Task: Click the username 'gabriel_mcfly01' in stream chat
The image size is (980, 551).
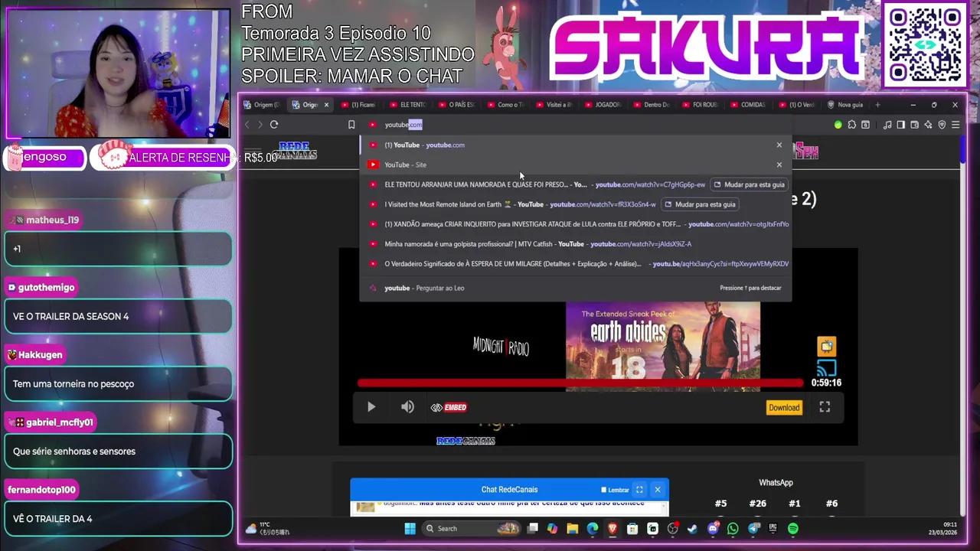Action: [x=59, y=422]
